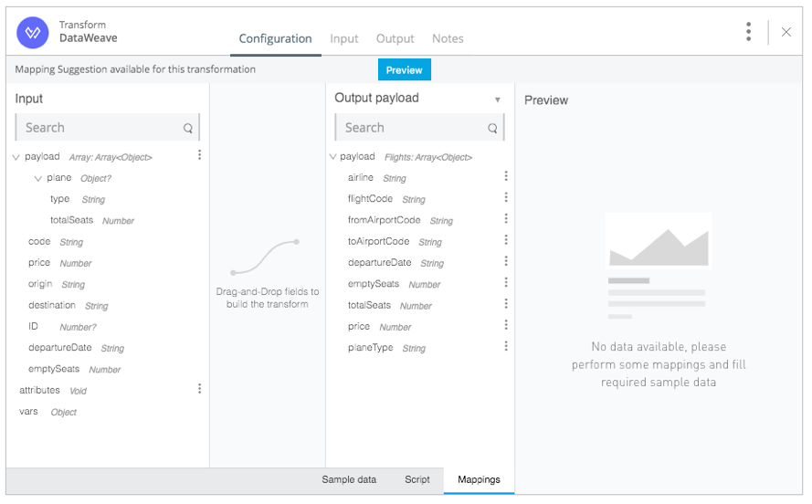
Task: Open the Output payload dropdown arrow
Action: coord(497,100)
